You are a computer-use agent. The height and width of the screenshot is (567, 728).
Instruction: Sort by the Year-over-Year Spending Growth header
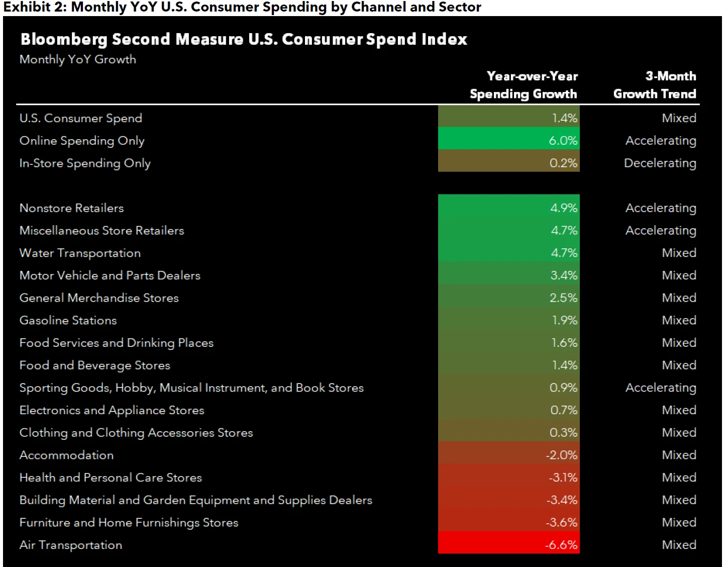click(x=523, y=85)
